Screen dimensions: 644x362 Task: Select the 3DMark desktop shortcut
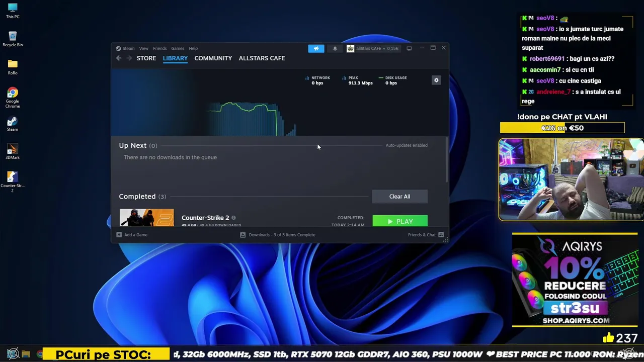click(x=13, y=152)
